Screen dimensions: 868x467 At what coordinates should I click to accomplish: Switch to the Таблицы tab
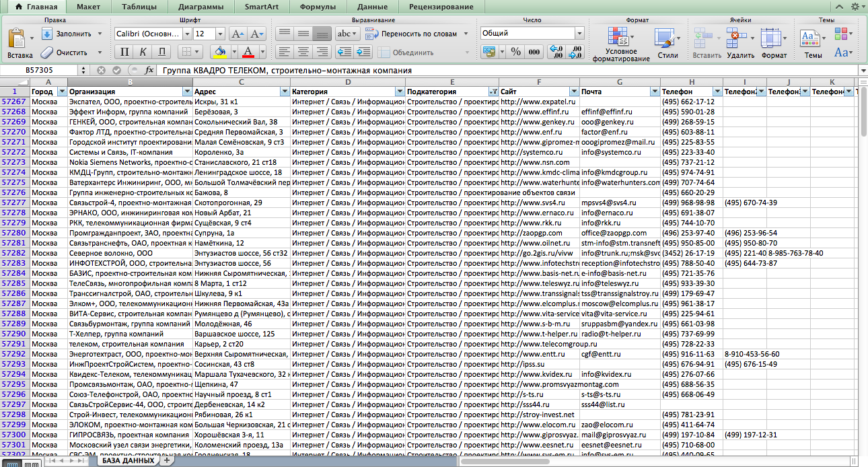tap(141, 7)
